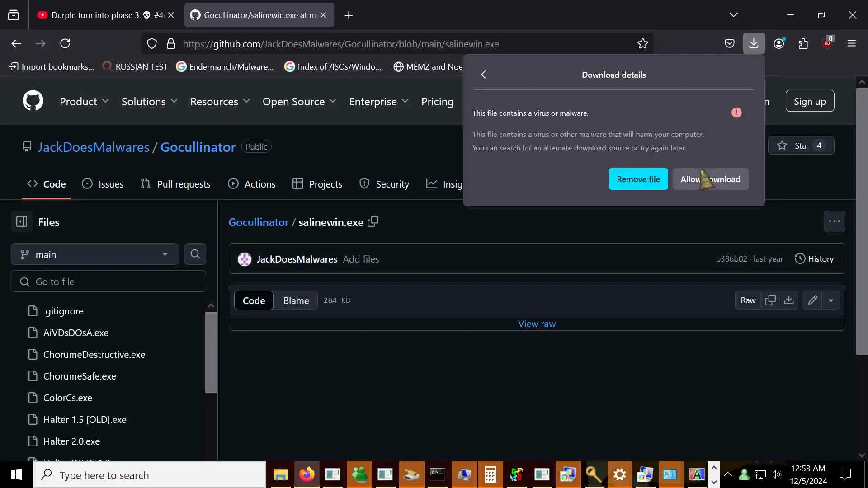
Task: Click the pencil edit file icon
Action: [812, 300]
